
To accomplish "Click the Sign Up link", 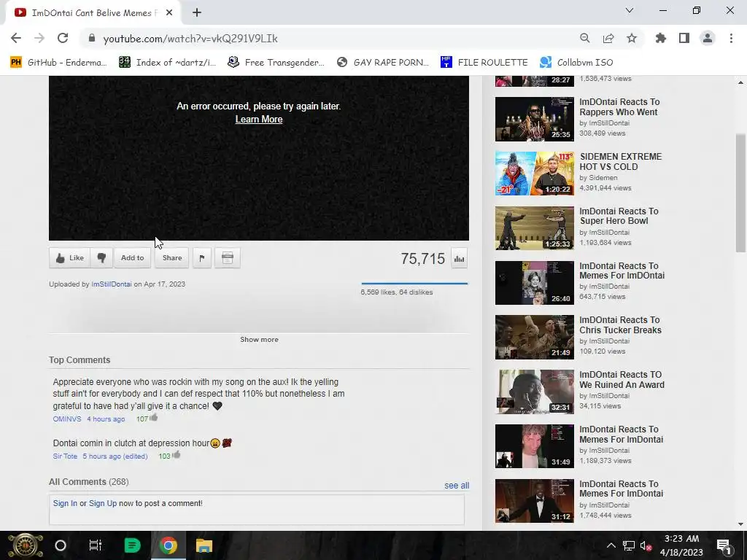I will (102, 503).
